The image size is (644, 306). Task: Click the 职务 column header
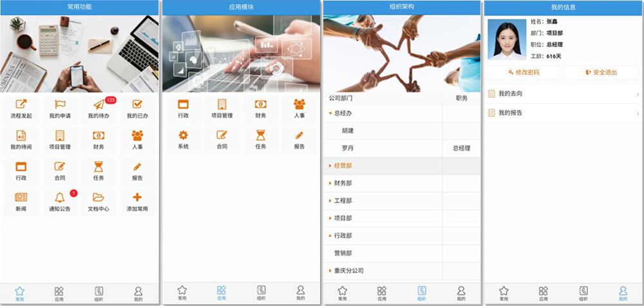pyautogui.click(x=462, y=99)
